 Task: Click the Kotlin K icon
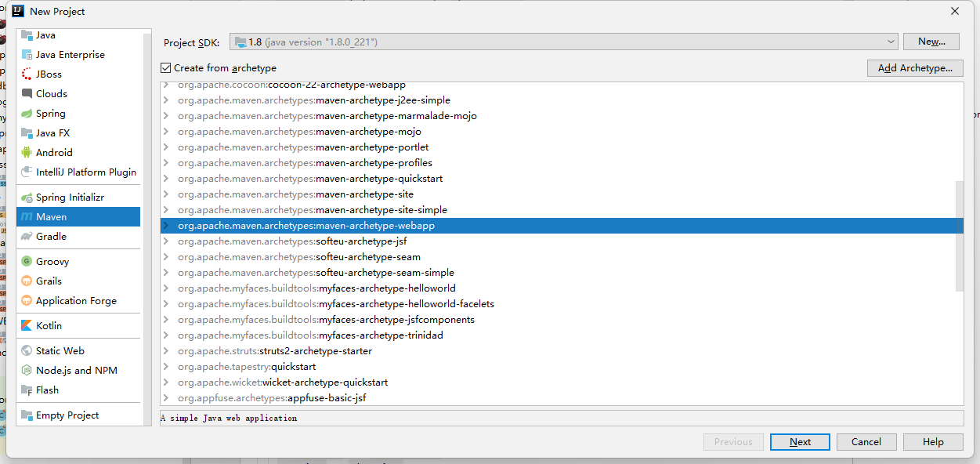pyautogui.click(x=27, y=325)
